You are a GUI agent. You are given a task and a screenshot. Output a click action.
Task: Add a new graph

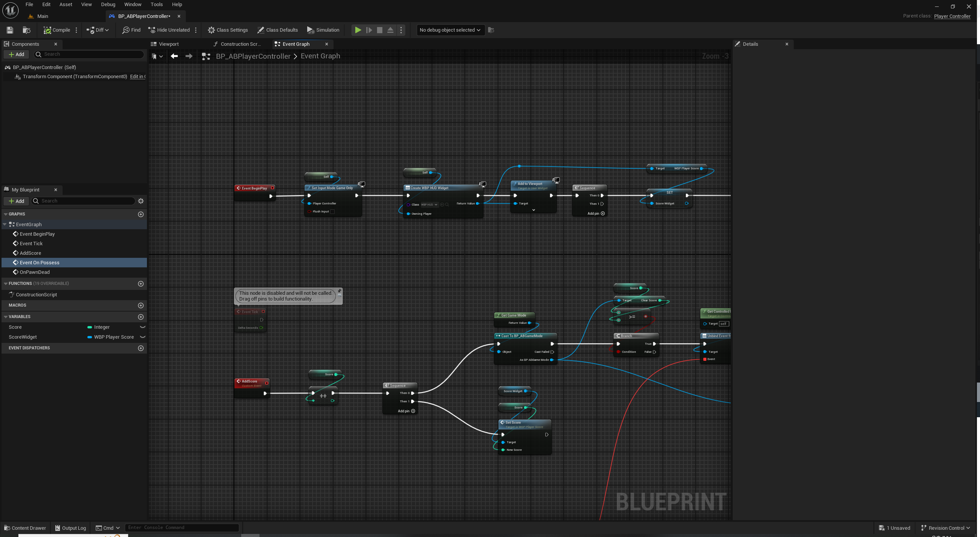(x=141, y=214)
